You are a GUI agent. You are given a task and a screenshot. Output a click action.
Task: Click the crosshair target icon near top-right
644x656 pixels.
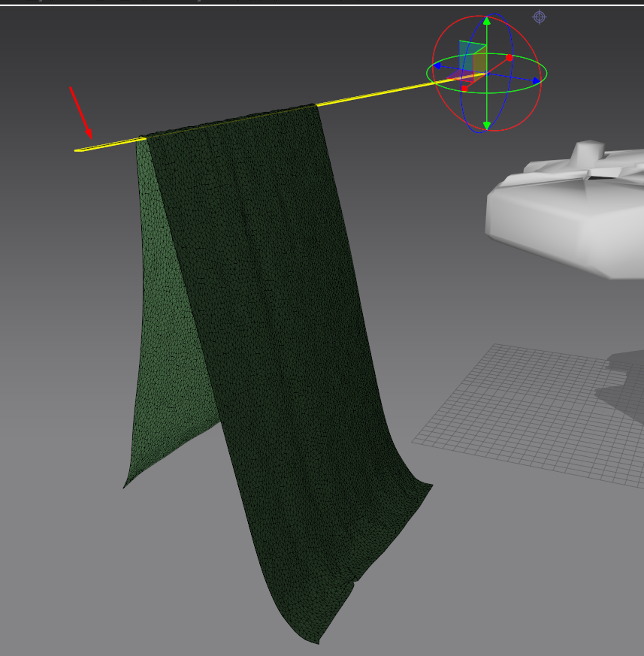click(x=539, y=18)
